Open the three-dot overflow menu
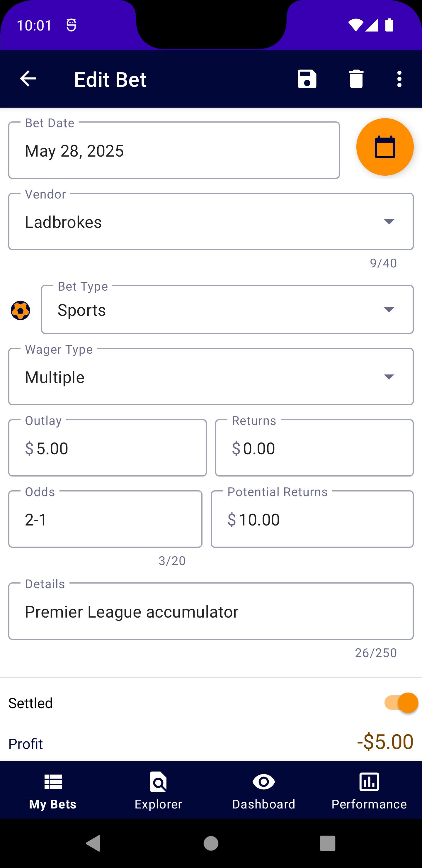422x868 pixels. [x=399, y=79]
